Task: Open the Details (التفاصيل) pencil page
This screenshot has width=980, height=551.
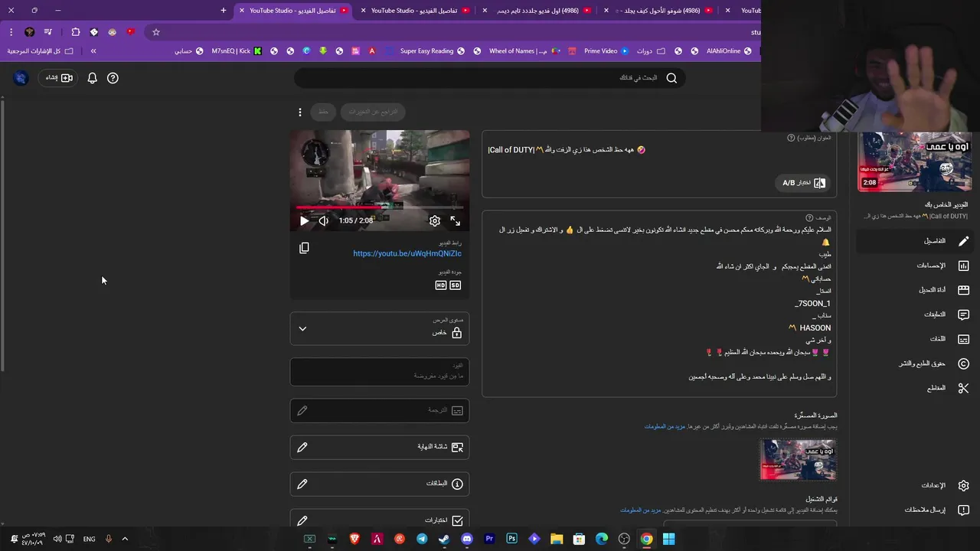Action: [913, 241]
